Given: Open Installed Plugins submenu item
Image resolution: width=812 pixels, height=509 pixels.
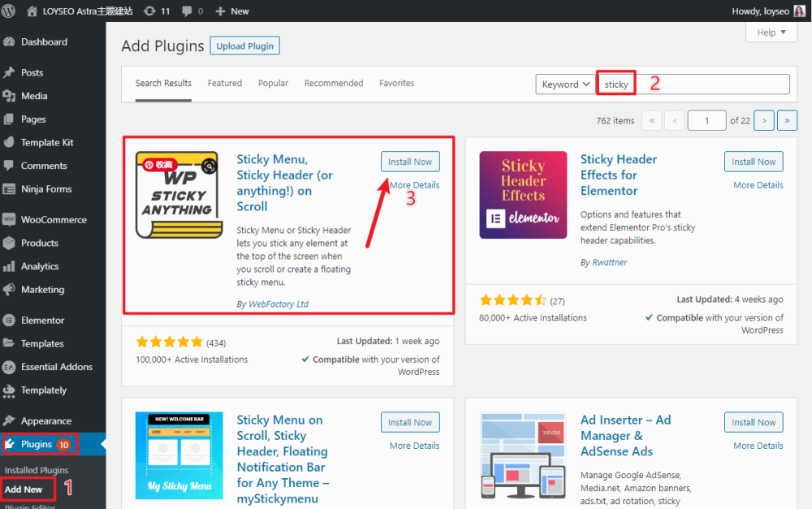Looking at the screenshot, I should pyautogui.click(x=37, y=470).
